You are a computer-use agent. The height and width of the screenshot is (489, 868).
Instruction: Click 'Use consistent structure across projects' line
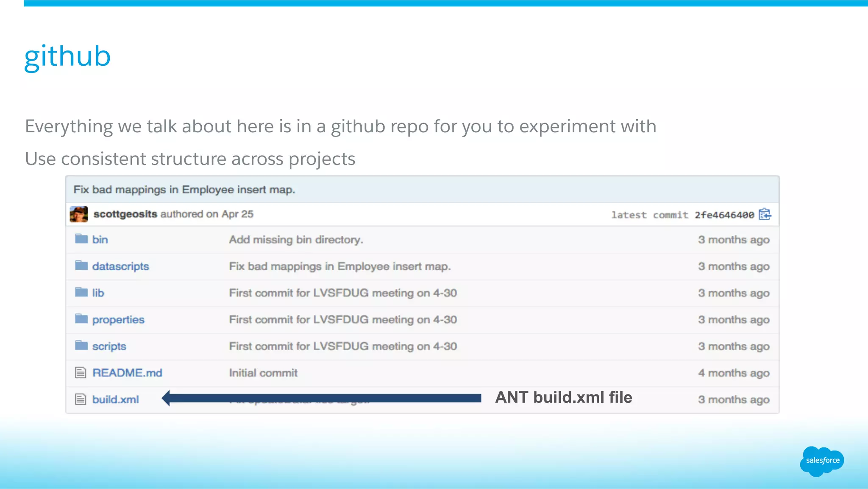click(x=190, y=159)
